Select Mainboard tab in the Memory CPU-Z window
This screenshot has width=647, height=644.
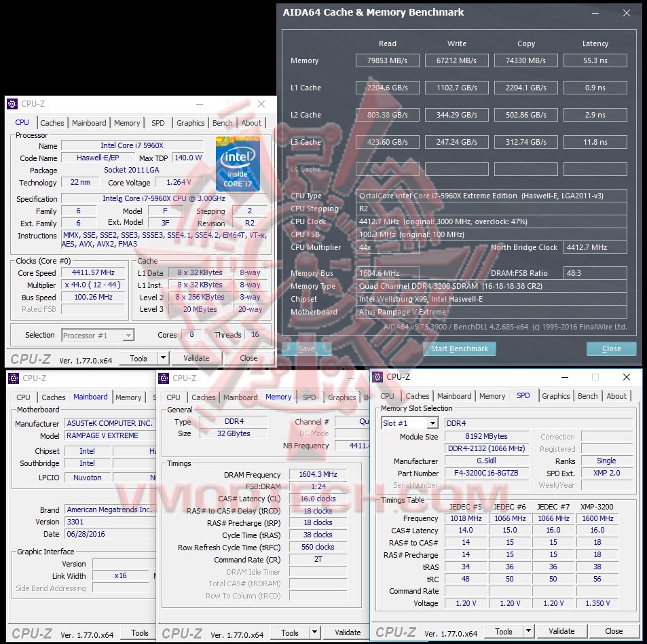pyautogui.click(x=240, y=397)
